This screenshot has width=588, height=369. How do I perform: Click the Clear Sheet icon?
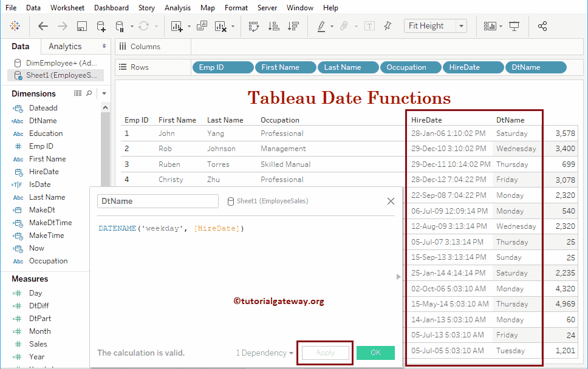[220, 26]
